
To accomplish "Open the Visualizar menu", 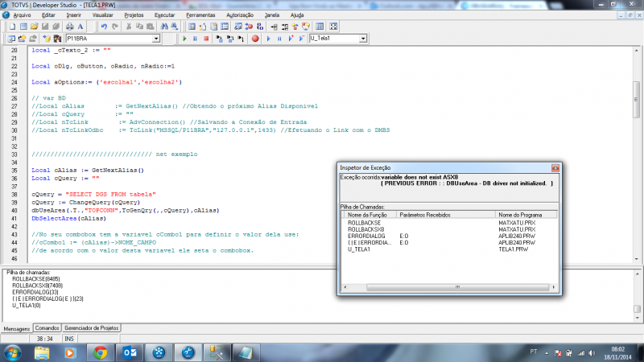I will 103,15.
